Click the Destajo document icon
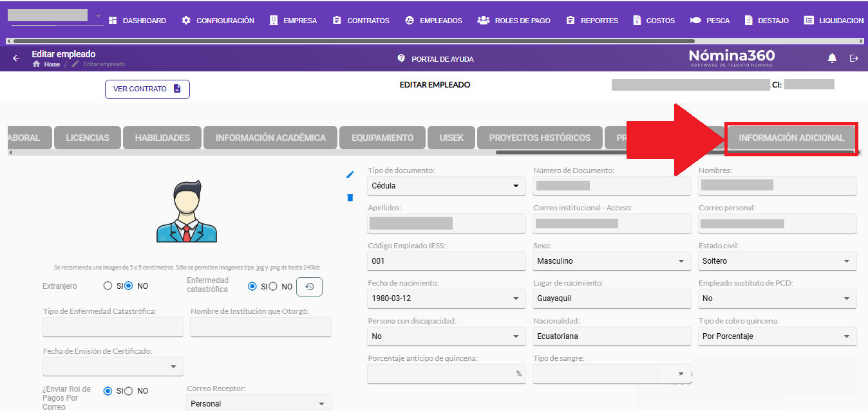 click(x=748, y=21)
